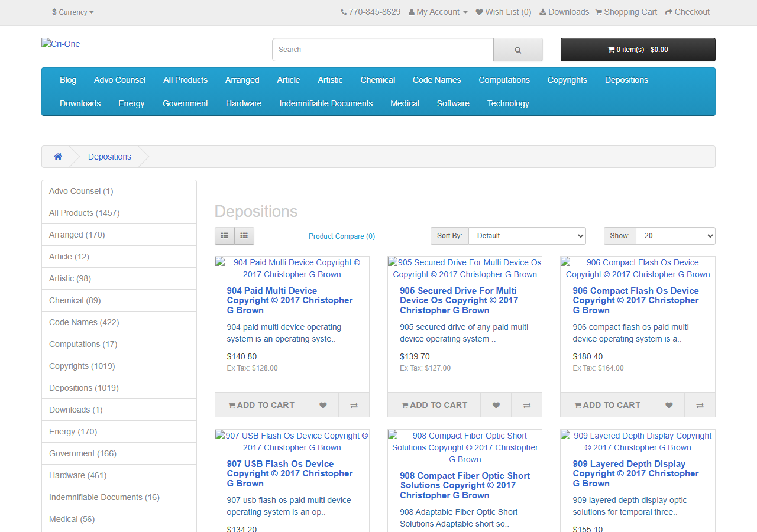
Task: Open Downloads link in top bar
Action: click(564, 12)
